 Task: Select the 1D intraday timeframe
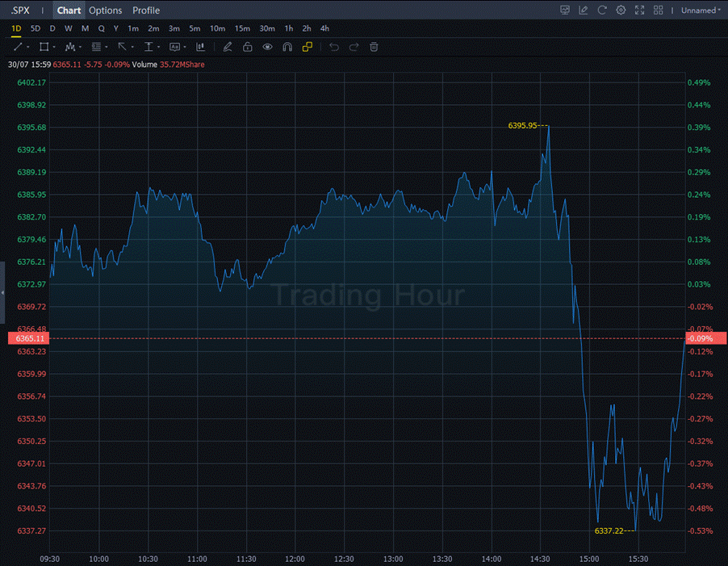(x=16, y=29)
